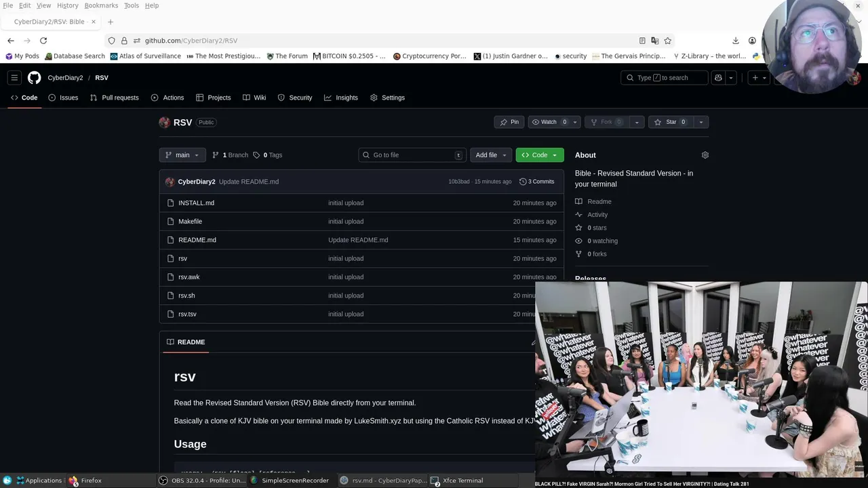Expand the Star lists dropdown
Image resolution: width=868 pixels, height=488 pixels.
[x=701, y=122]
